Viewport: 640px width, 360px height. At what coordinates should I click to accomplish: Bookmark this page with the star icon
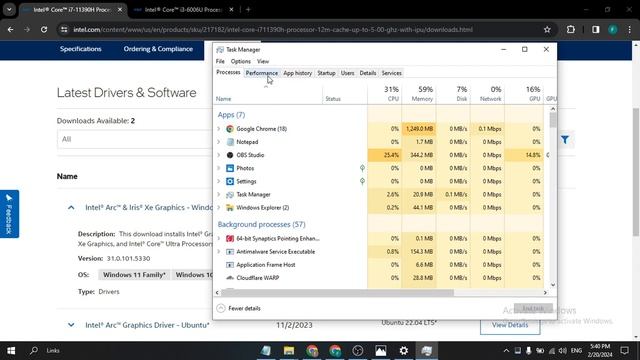tap(547, 29)
